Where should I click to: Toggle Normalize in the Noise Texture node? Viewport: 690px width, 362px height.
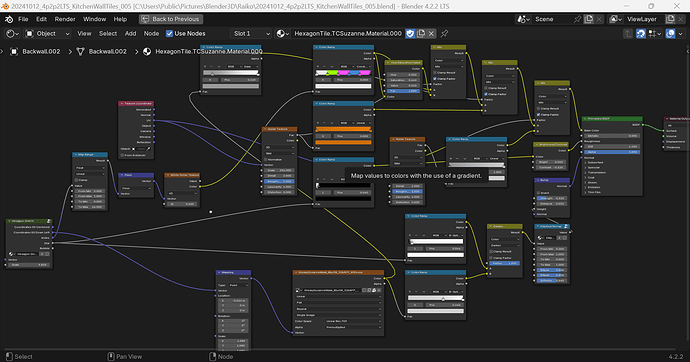266,159
